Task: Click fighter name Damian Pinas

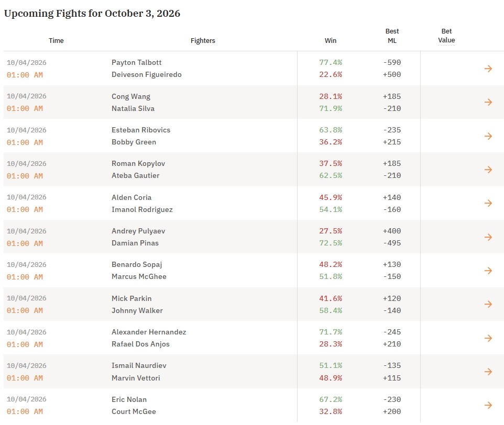Action: [135, 243]
